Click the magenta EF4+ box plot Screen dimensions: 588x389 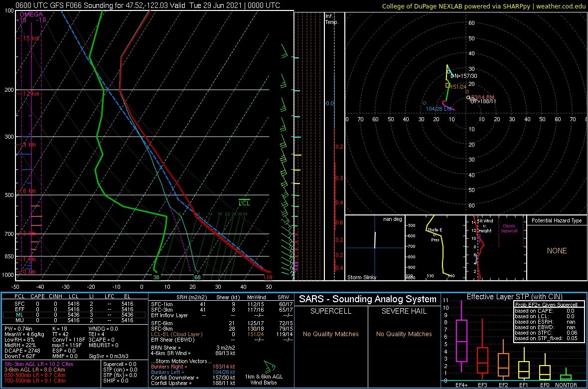461,336
